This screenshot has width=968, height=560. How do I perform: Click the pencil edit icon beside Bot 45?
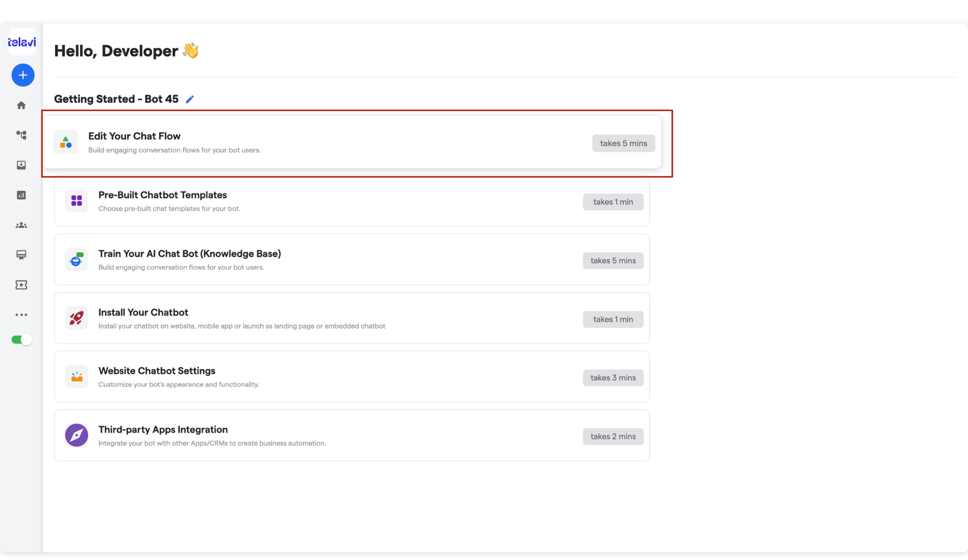pyautogui.click(x=190, y=99)
